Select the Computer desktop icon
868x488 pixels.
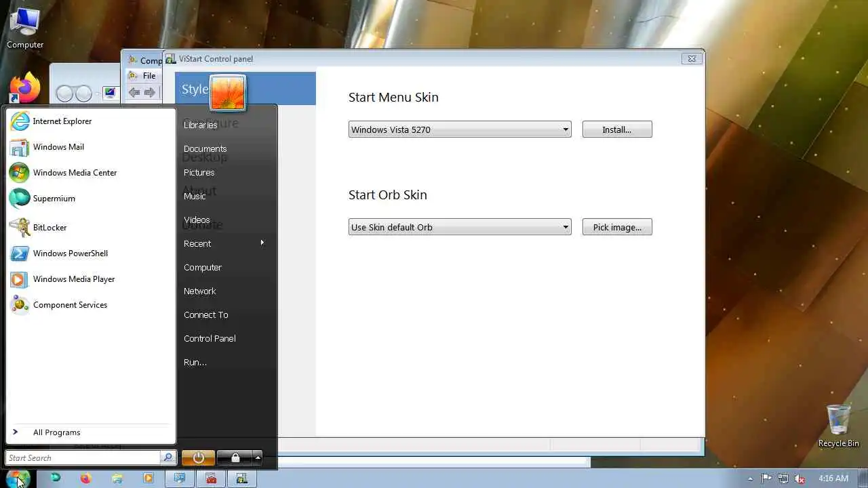tap(25, 28)
